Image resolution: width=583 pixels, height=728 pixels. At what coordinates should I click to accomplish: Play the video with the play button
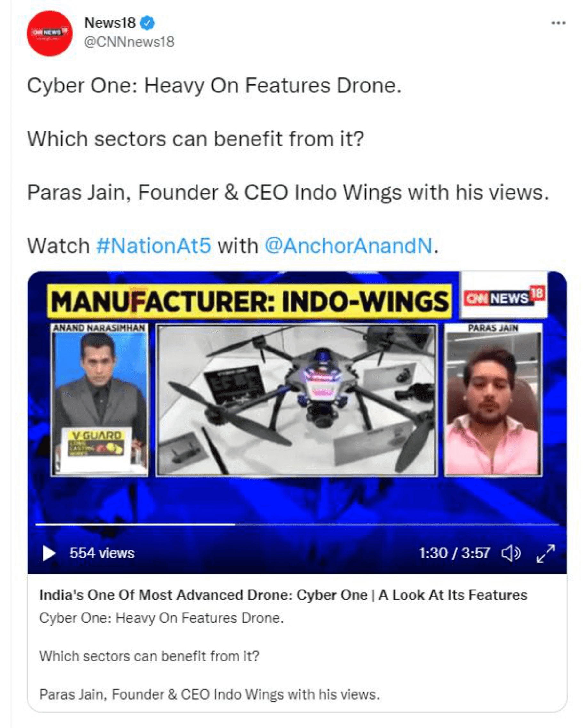pos(49,553)
